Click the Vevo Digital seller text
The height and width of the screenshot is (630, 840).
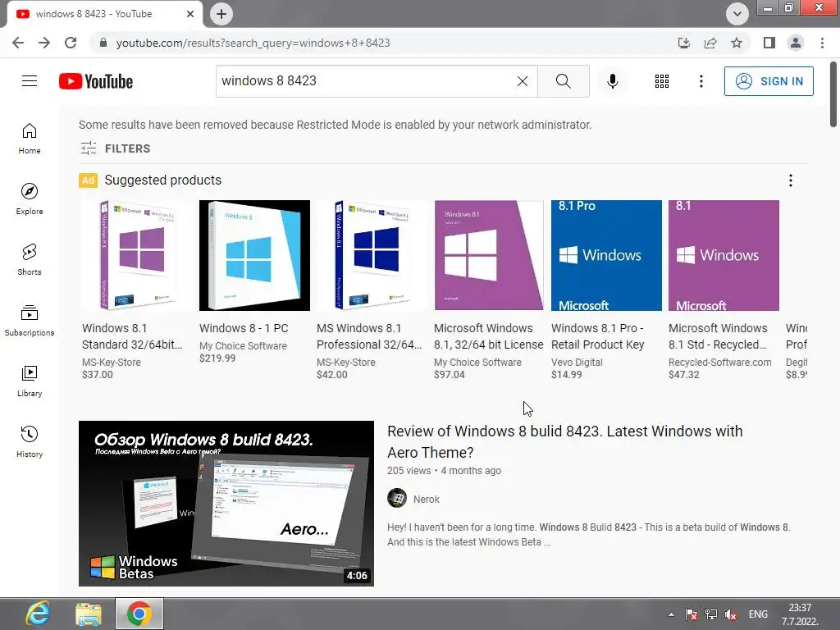[x=577, y=362]
